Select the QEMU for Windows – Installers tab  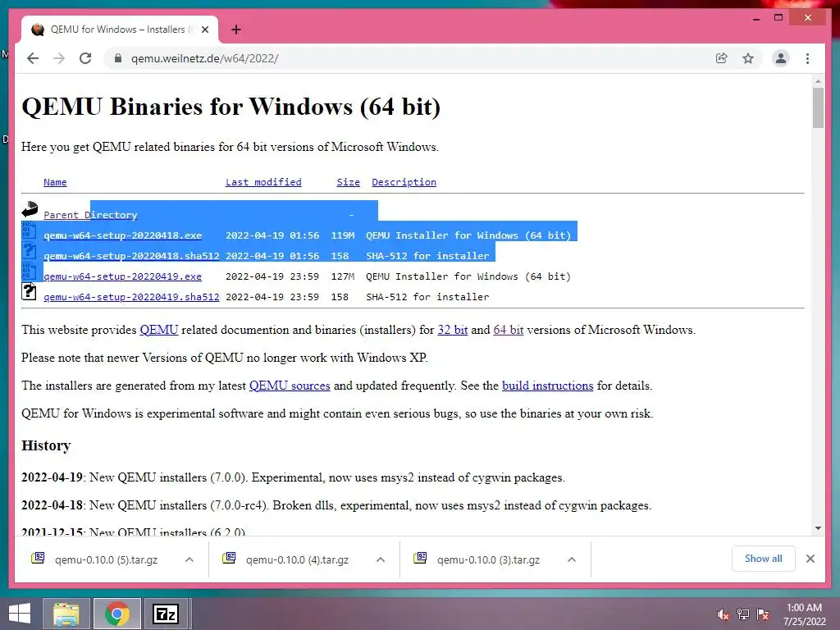tap(120, 30)
